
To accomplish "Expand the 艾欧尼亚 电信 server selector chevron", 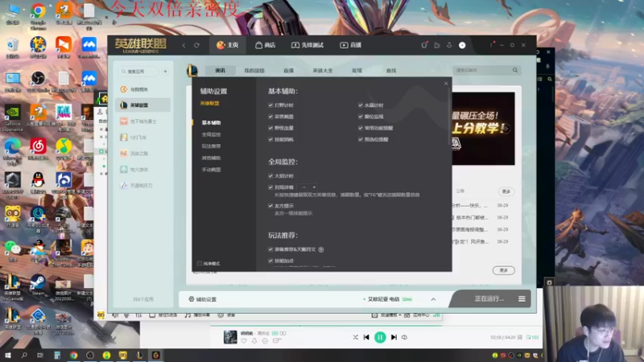I will pos(433,299).
